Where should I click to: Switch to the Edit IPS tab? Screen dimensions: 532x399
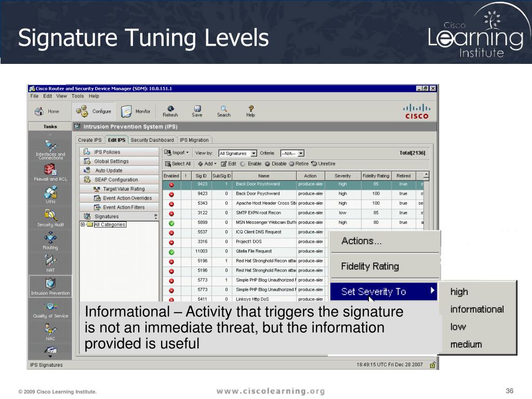[x=116, y=140]
